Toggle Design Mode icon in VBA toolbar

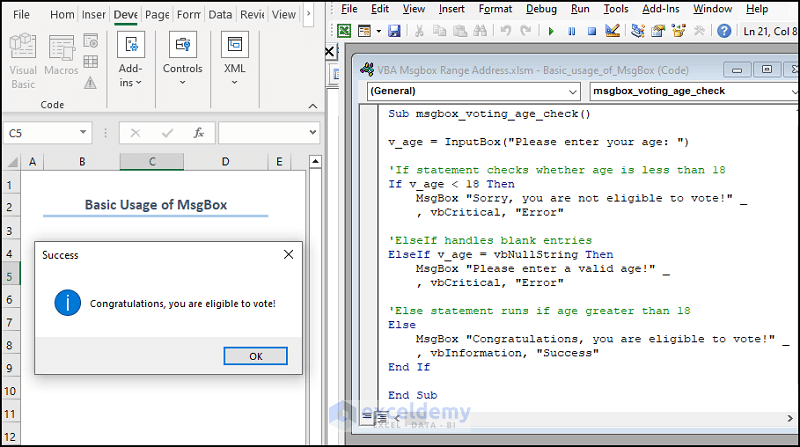click(612, 31)
